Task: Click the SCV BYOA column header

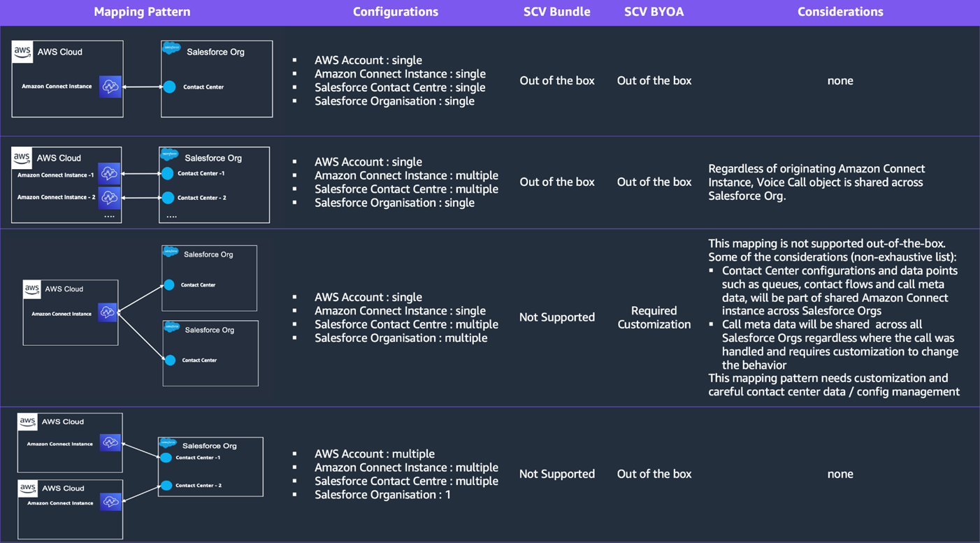Action: (x=654, y=12)
